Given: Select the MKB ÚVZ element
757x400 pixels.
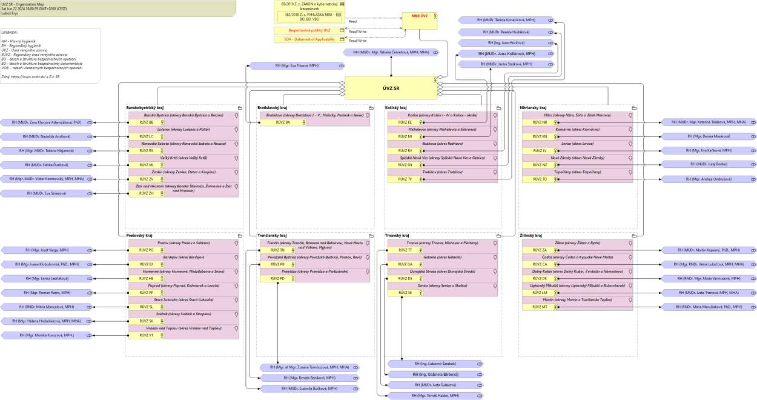Looking at the screenshot, I should [420, 21].
